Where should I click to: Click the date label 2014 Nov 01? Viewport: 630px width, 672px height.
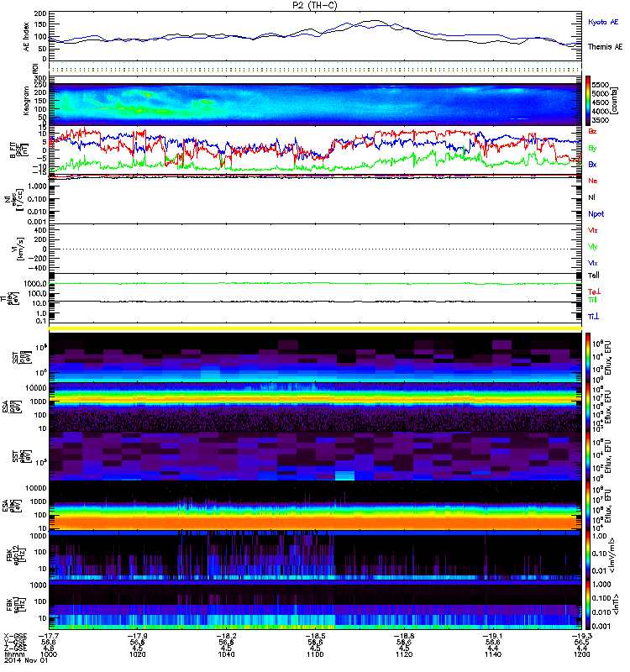(26, 660)
